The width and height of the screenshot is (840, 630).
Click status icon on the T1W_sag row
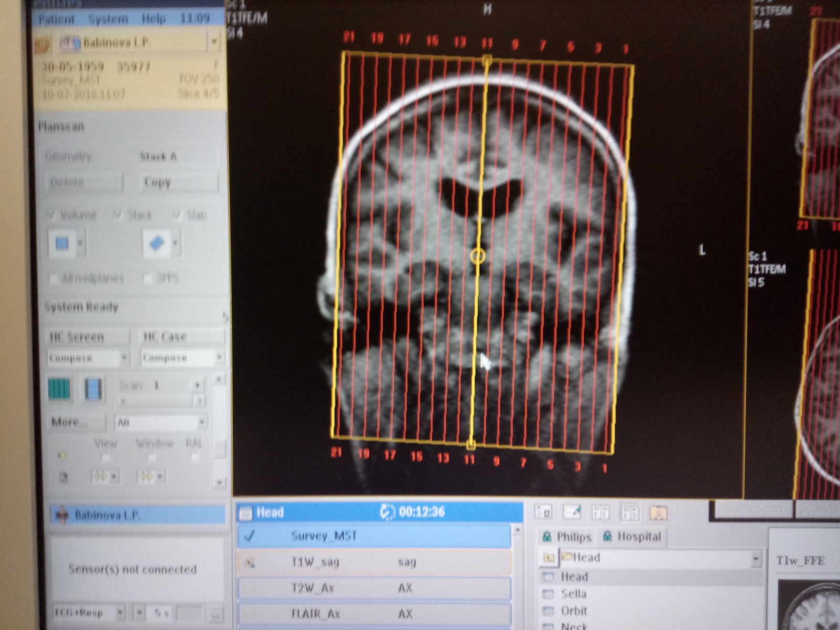250,563
